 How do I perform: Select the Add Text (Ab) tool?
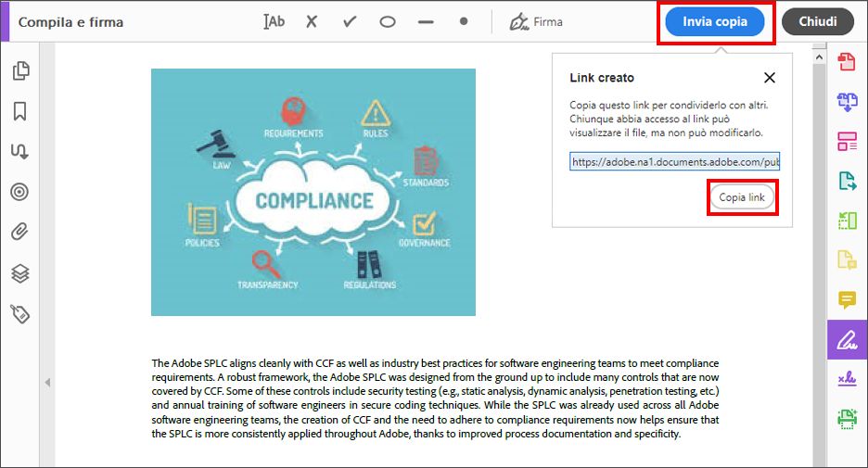[274, 21]
